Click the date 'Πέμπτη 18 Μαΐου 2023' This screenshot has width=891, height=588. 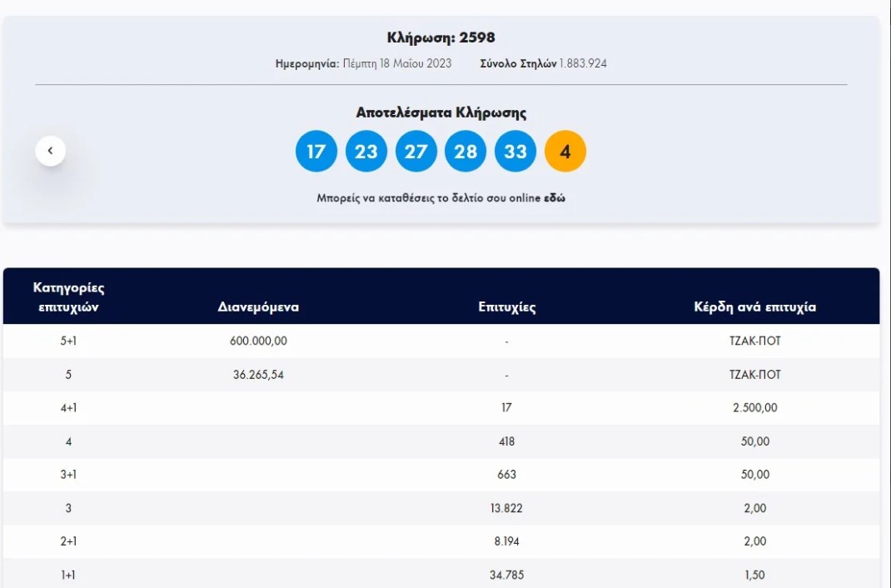pyautogui.click(x=397, y=63)
